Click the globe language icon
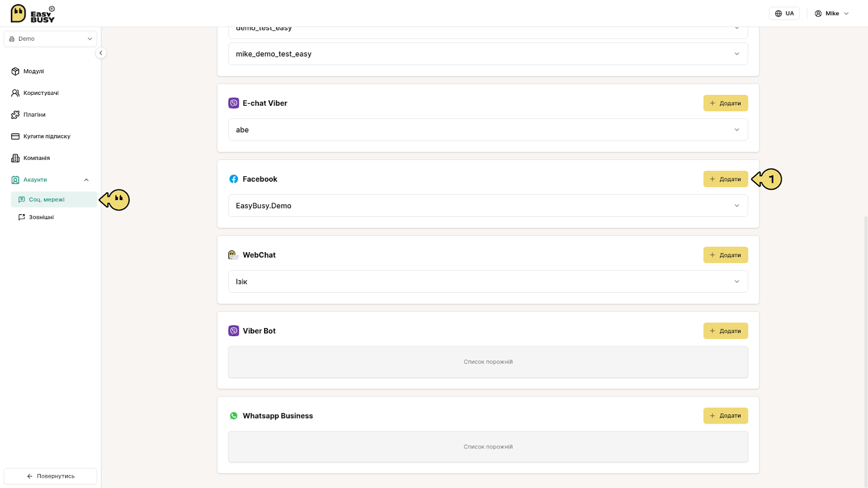 pos(778,14)
